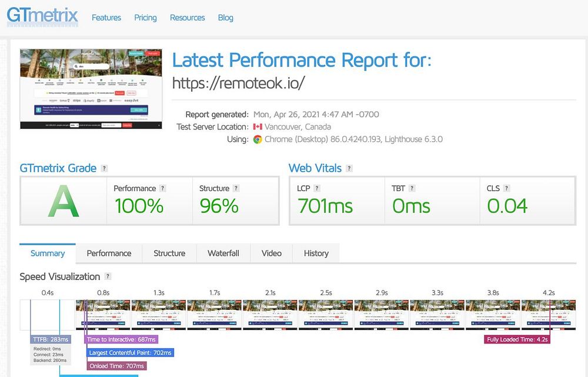Click the GTmetrix Grade heading
This screenshot has height=377, width=588.
coord(58,168)
